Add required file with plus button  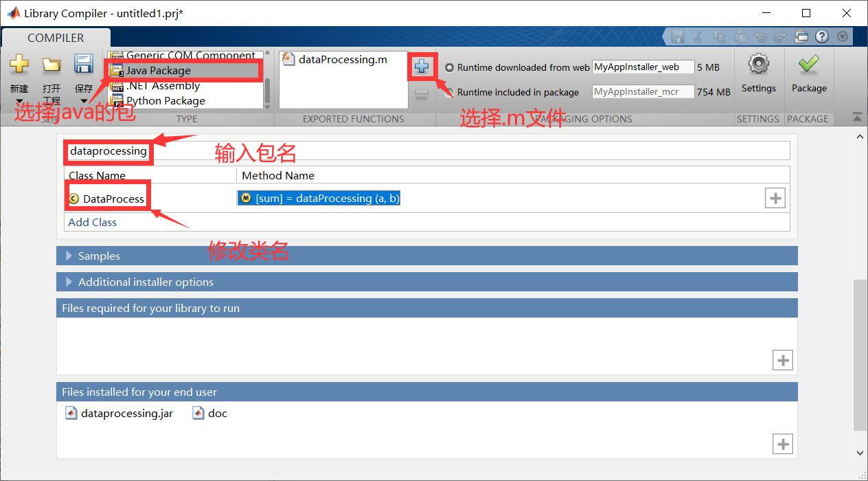(x=783, y=360)
